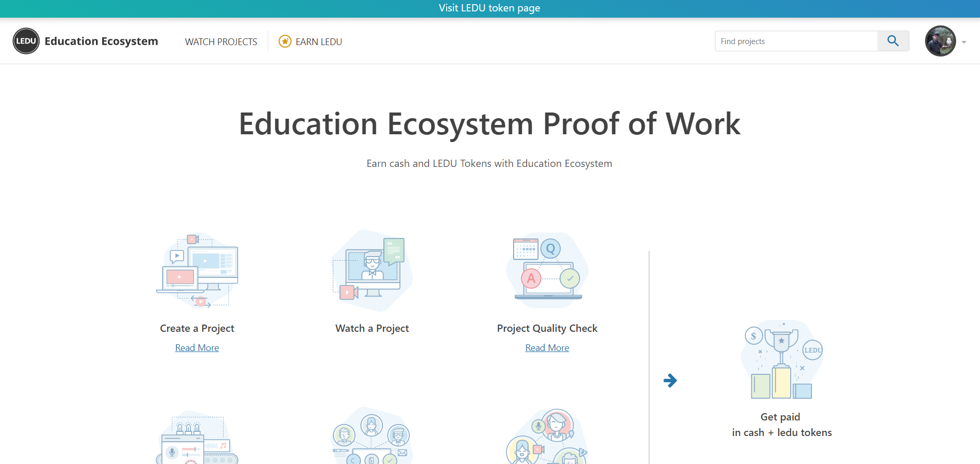
Task: Click the Watch a Project illustration
Action: coord(372,270)
